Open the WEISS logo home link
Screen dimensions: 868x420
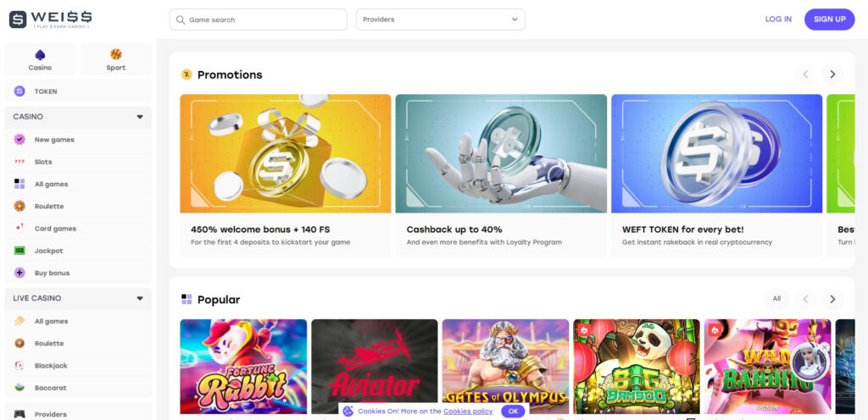coord(50,19)
